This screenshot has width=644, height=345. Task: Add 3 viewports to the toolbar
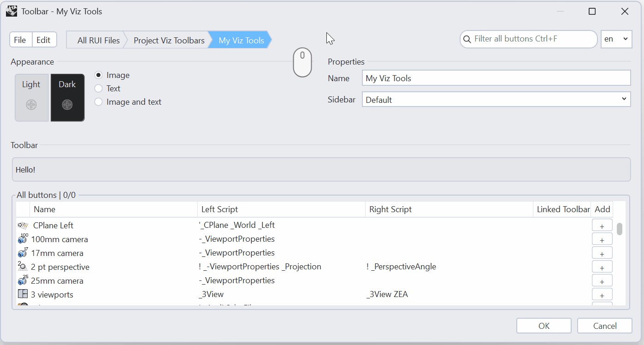602,295
